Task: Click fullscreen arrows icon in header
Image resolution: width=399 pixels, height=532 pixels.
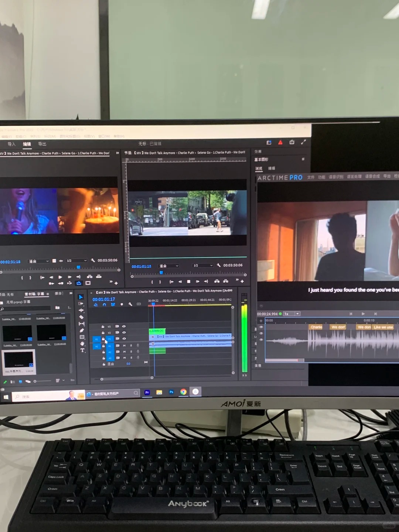Action: click(x=304, y=142)
